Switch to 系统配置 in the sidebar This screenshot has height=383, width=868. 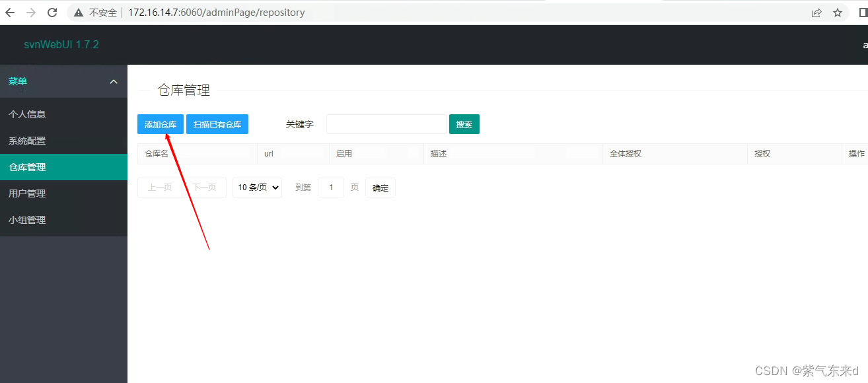(27, 140)
